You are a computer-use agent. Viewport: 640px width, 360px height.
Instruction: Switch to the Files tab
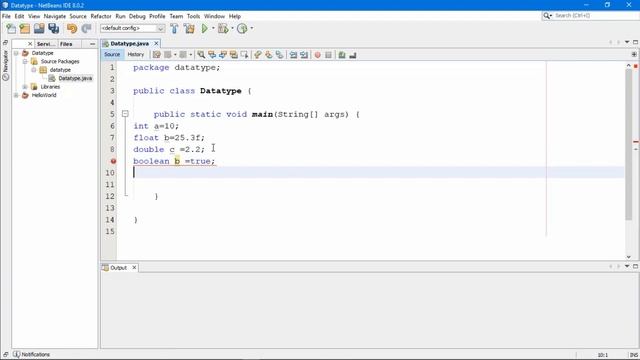click(x=66, y=44)
